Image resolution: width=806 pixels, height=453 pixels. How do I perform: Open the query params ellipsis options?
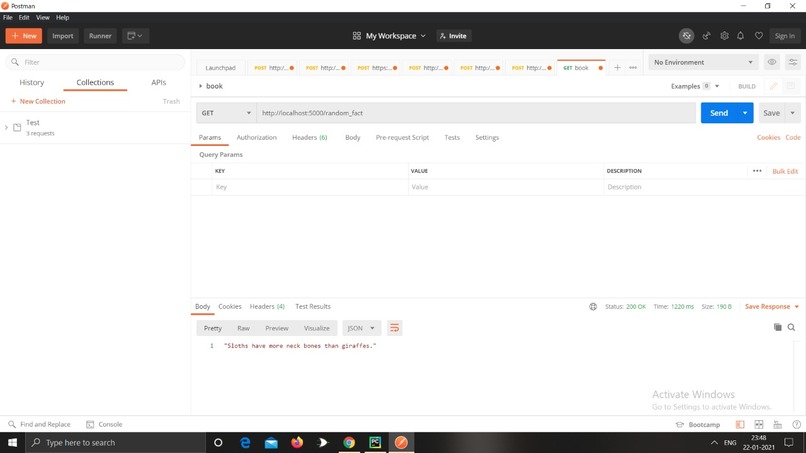757,171
